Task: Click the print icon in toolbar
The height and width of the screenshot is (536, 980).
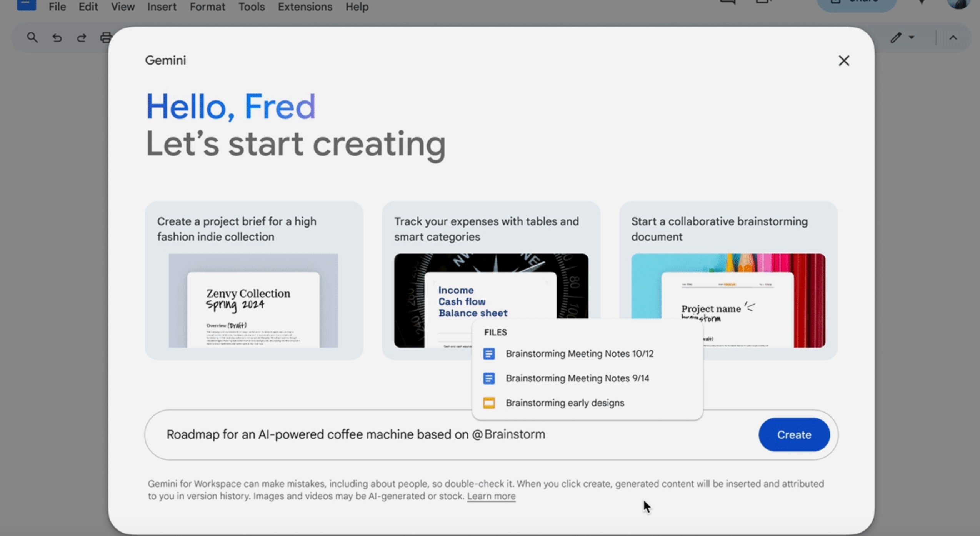Action: point(105,38)
